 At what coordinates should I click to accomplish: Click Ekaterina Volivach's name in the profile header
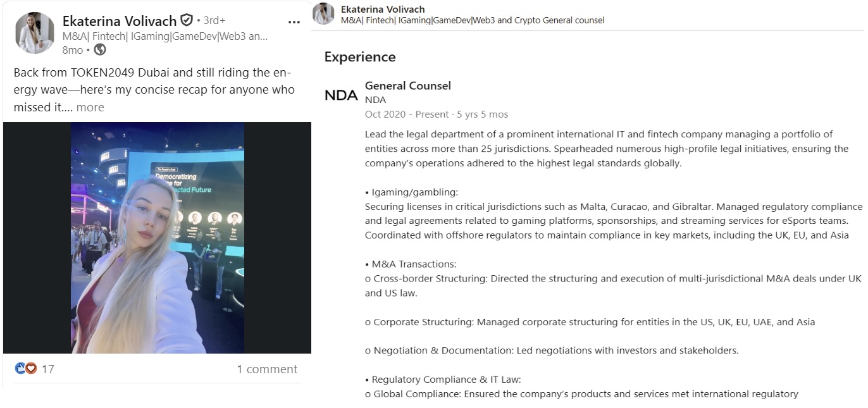(383, 9)
